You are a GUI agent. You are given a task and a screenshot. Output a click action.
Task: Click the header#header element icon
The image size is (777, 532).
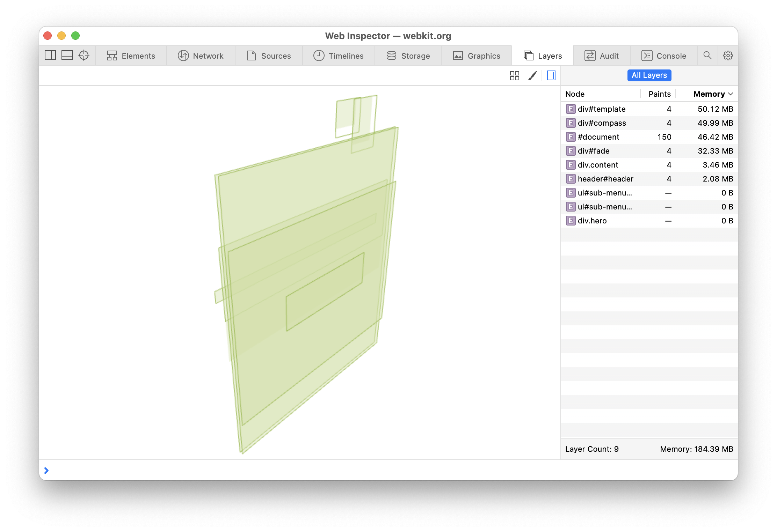(571, 179)
